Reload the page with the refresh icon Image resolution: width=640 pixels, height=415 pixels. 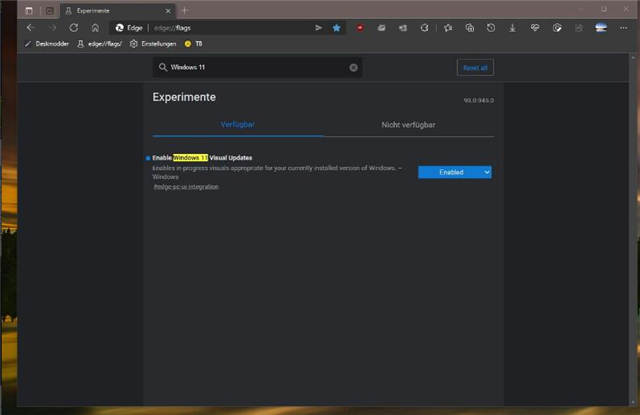73,28
